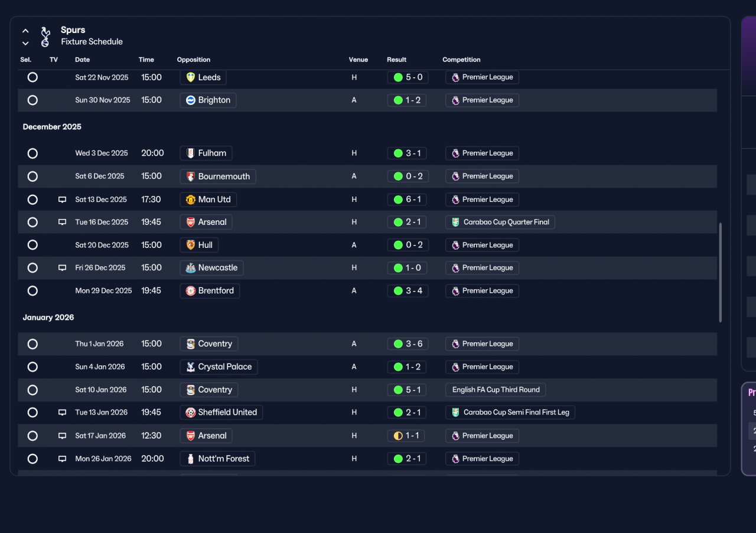Click the down chevron next to Spurs
The image size is (756, 533).
coord(25,43)
